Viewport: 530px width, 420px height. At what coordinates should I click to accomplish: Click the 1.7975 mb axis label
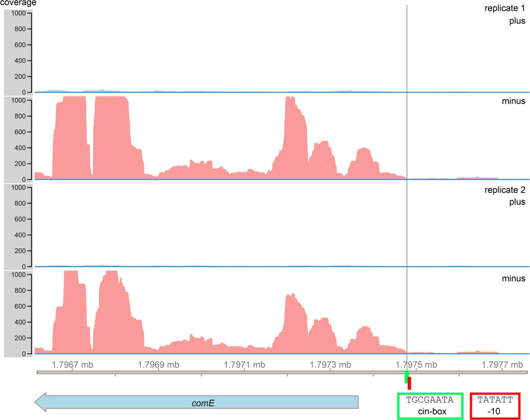(416, 365)
